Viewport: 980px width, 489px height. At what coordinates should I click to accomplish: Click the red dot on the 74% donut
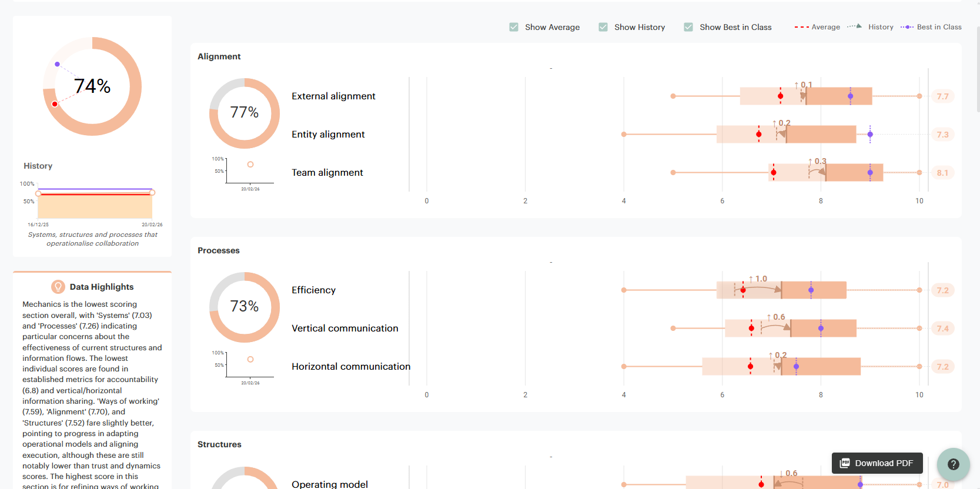click(x=55, y=104)
